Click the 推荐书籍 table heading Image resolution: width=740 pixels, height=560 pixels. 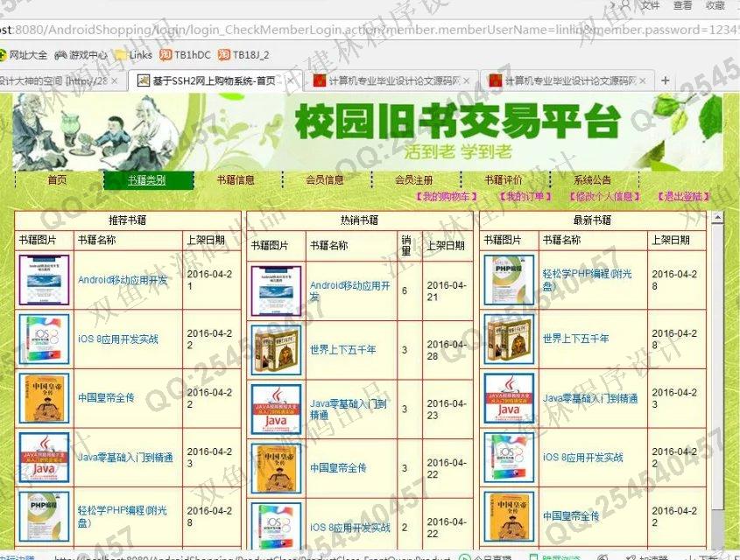pyautogui.click(x=128, y=220)
